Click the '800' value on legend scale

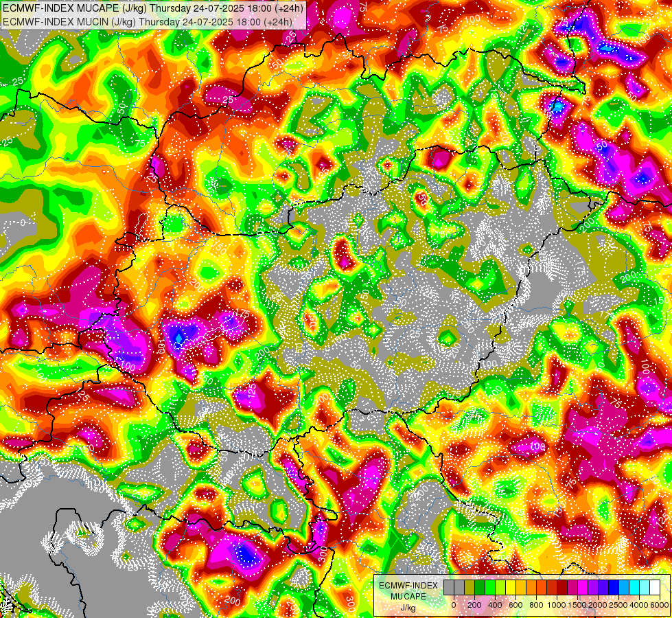[536, 605]
